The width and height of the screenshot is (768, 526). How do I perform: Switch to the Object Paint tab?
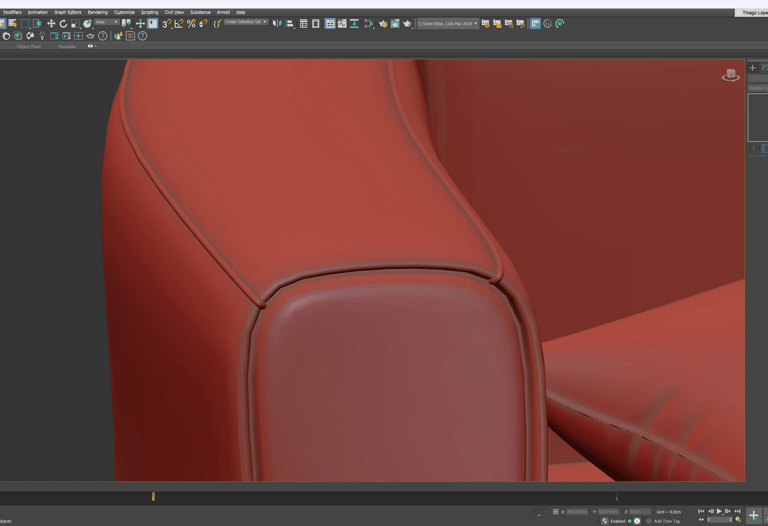click(x=29, y=47)
